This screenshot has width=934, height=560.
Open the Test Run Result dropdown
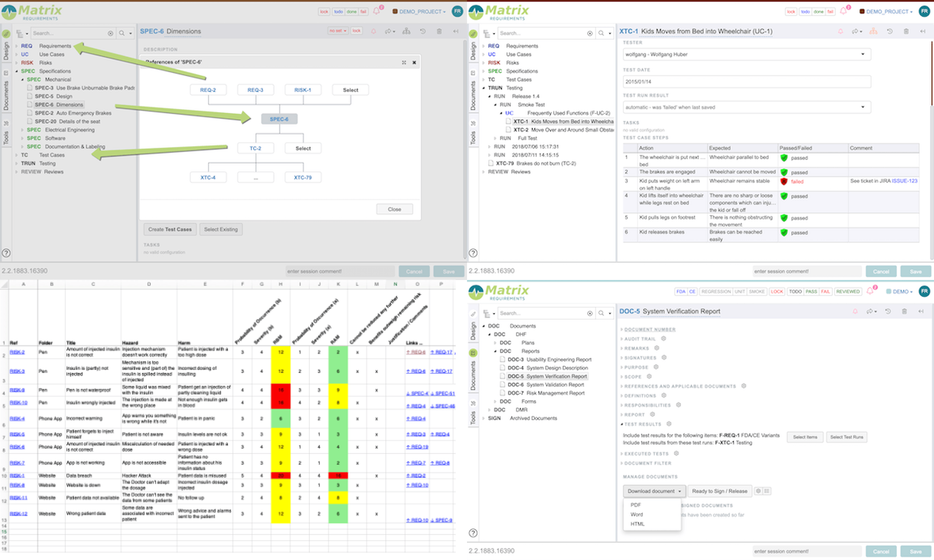746,107
